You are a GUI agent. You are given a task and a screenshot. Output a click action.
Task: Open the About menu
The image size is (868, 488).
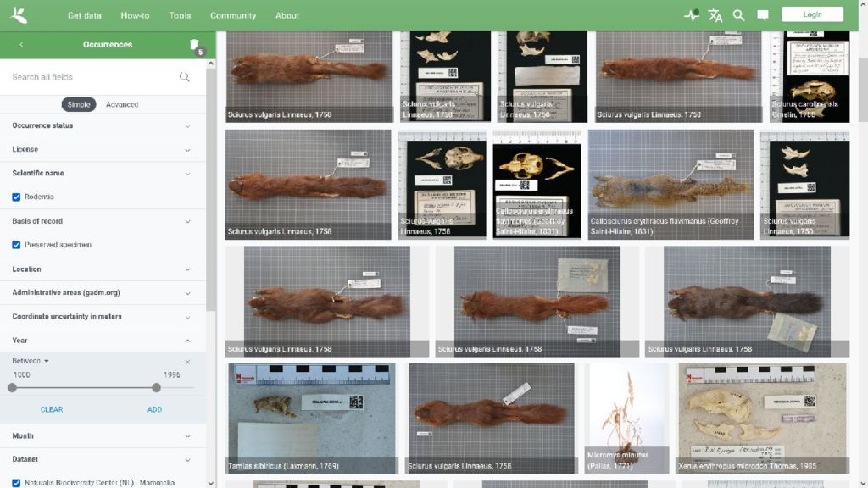287,15
